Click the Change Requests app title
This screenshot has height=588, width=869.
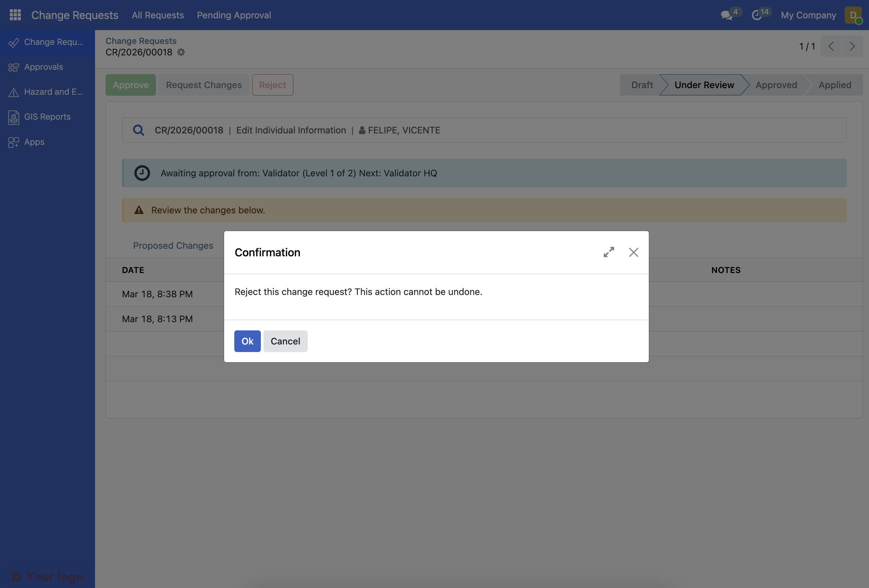[x=75, y=15]
